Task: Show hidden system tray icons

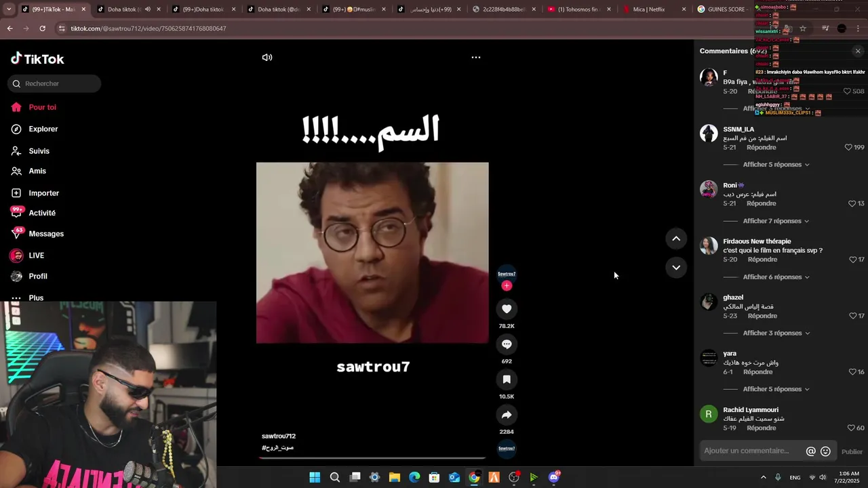Action: coord(764,477)
